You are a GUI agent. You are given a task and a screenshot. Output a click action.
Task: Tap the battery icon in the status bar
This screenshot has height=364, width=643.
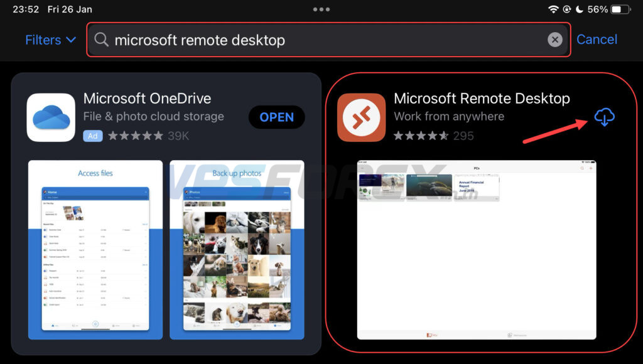pyautogui.click(x=620, y=9)
